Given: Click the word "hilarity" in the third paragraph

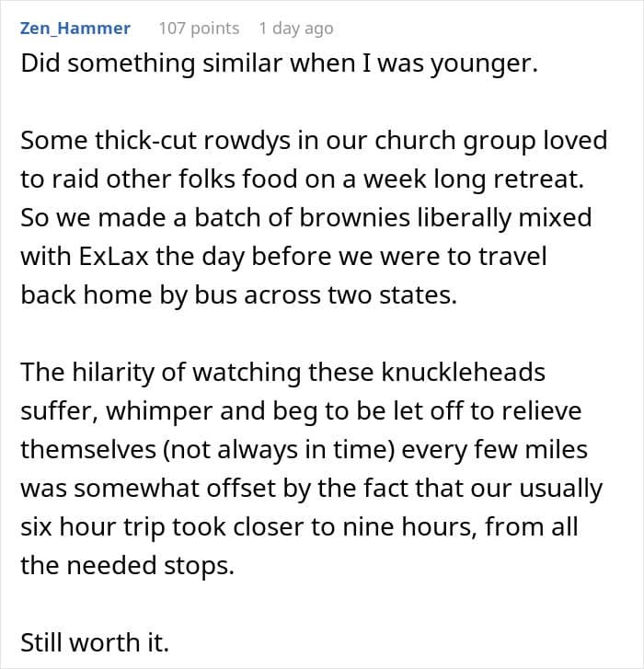Looking at the screenshot, I should [x=119, y=373].
